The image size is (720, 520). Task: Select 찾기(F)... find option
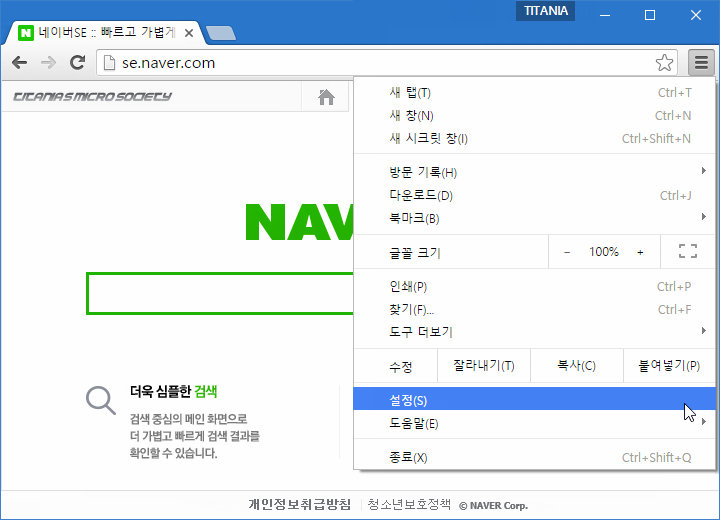click(535, 310)
